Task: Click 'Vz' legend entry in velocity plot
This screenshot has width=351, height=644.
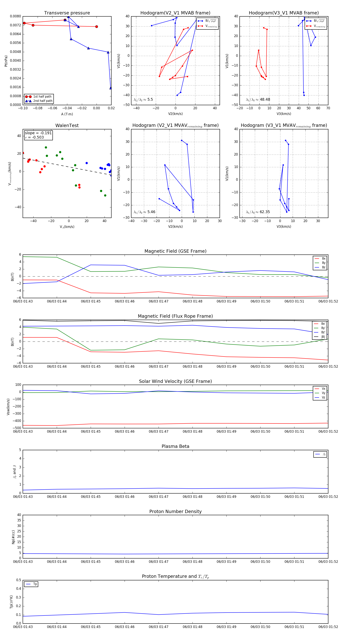Action: coord(320,398)
